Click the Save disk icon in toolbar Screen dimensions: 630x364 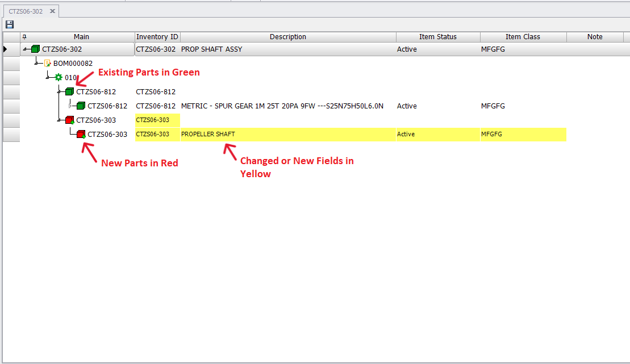[x=9, y=24]
